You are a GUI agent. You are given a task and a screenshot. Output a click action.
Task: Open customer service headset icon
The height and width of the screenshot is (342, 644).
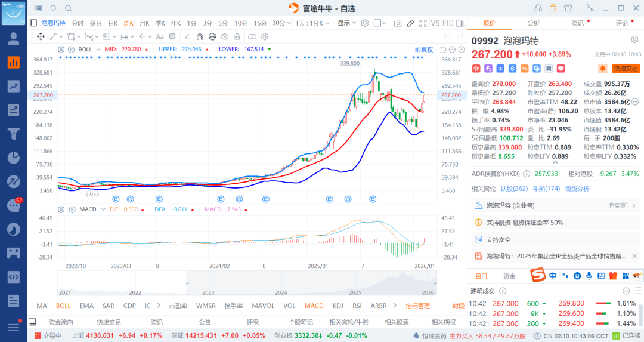click(538, 8)
